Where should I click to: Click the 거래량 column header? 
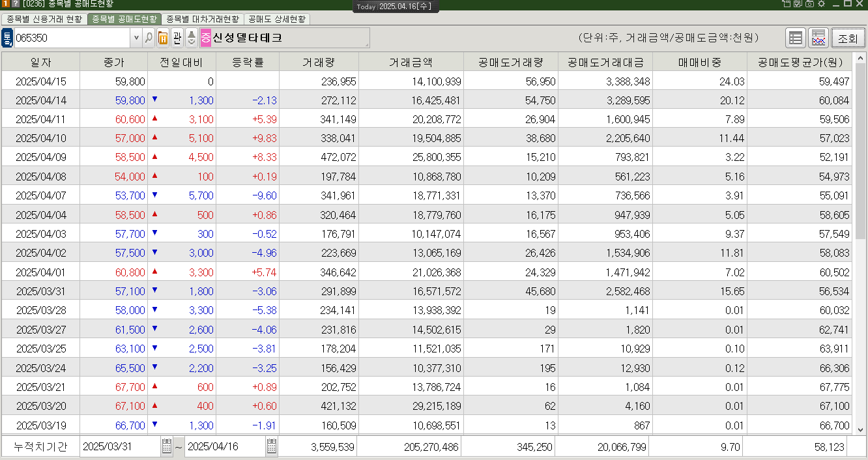coord(319,63)
